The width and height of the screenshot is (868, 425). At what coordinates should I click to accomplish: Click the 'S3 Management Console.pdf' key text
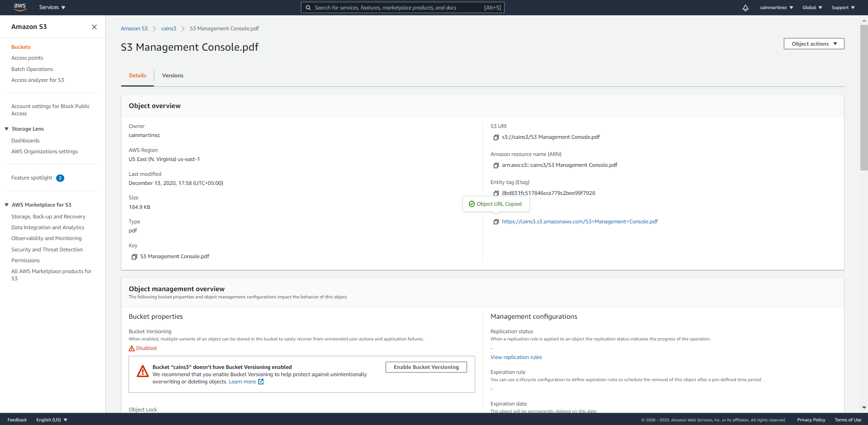tap(175, 256)
